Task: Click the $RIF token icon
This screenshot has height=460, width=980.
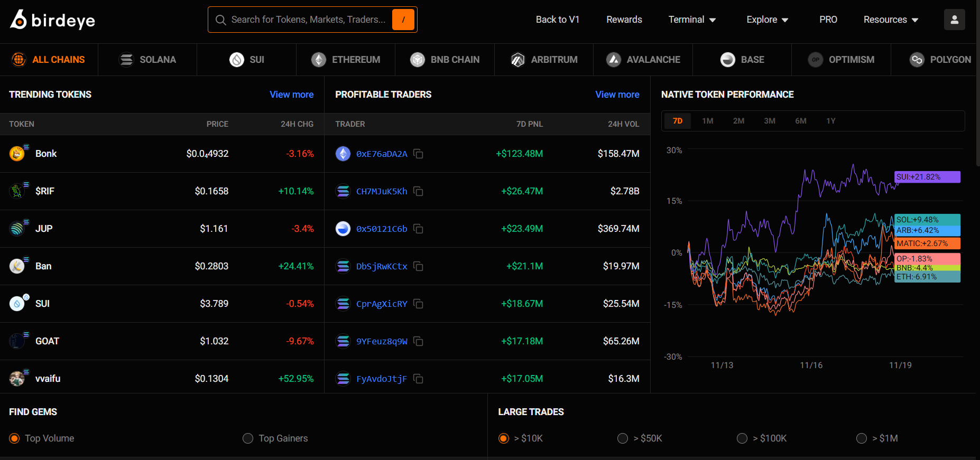Action: pyautogui.click(x=17, y=191)
